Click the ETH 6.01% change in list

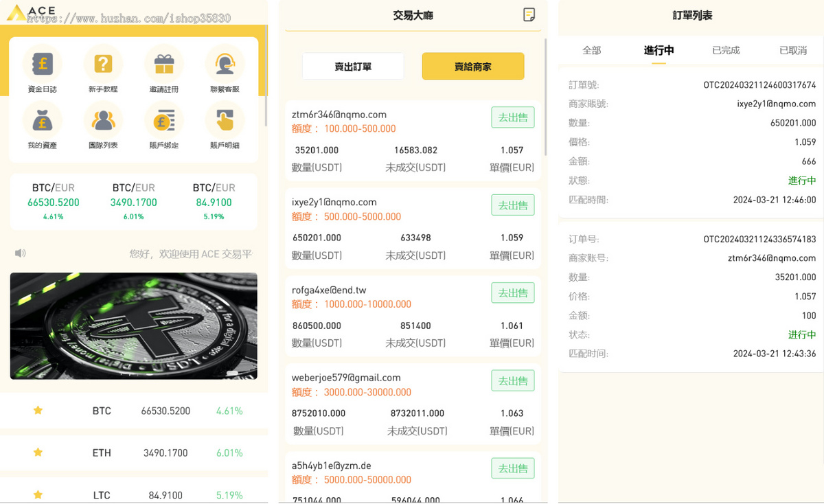(x=229, y=453)
